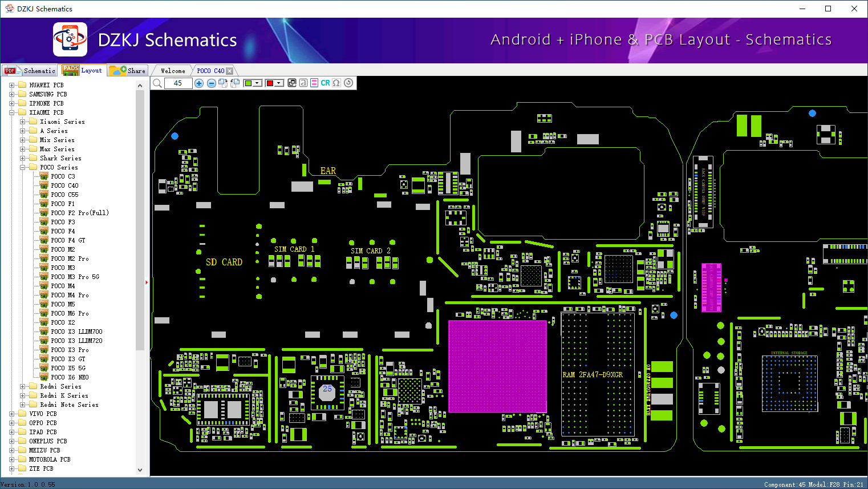Viewport: 868px width, 489px height.
Task: Click the CR toolbar icon
Action: point(325,83)
